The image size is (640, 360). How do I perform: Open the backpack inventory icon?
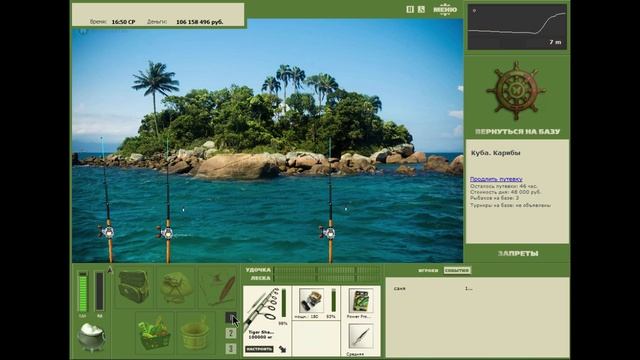tap(134, 287)
